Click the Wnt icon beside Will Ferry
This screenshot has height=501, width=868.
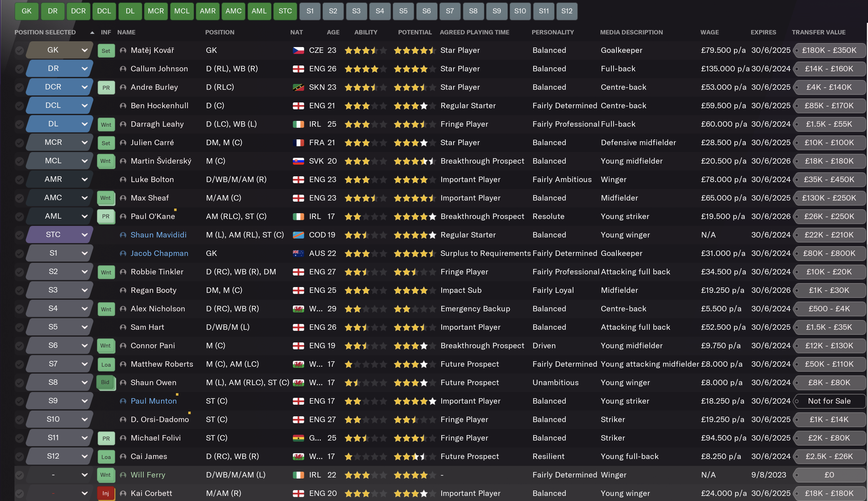pyautogui.click(x=106, y=475)
